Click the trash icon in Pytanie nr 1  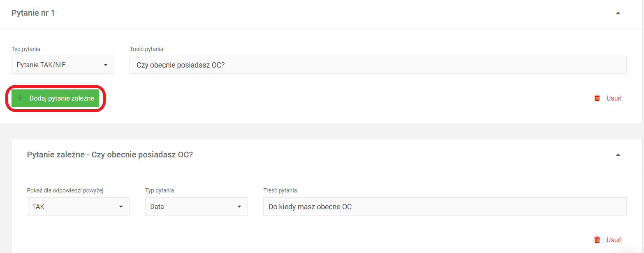pos(597,98)
